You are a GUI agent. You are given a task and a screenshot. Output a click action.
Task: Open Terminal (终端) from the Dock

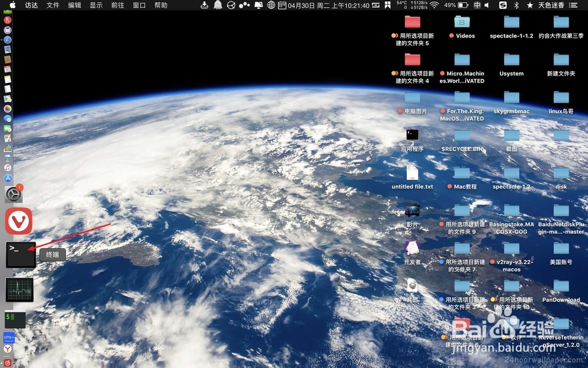(x=21, y=254)
